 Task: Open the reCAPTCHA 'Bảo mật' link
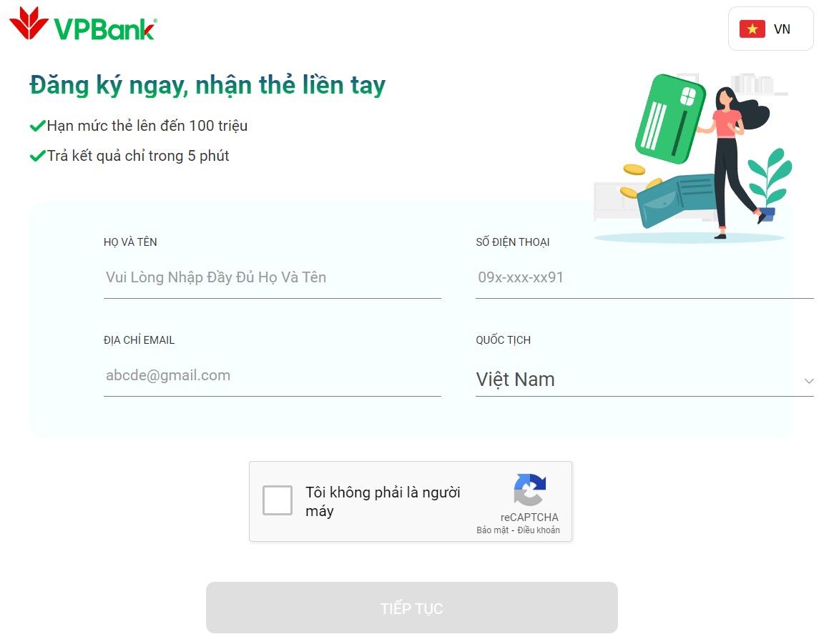(492, 530)
